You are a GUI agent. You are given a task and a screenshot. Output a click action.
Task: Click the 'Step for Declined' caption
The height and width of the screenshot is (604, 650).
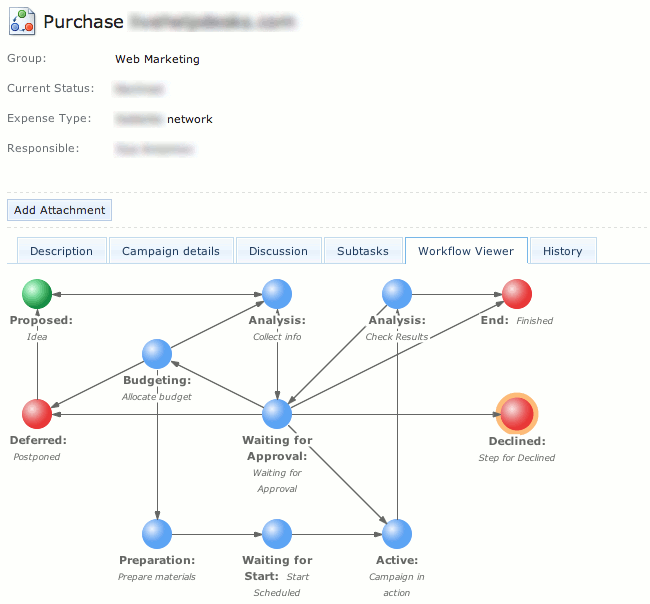click(x=517, y=458)
